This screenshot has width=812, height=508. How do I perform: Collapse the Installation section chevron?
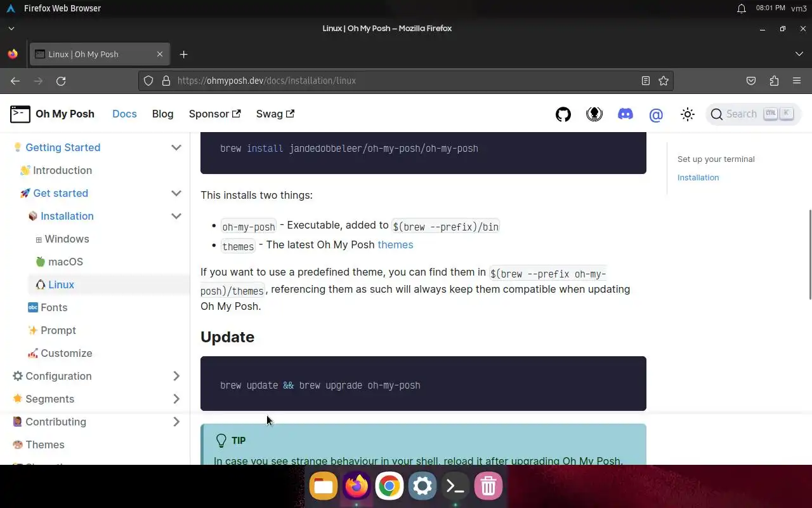point(176,216)
